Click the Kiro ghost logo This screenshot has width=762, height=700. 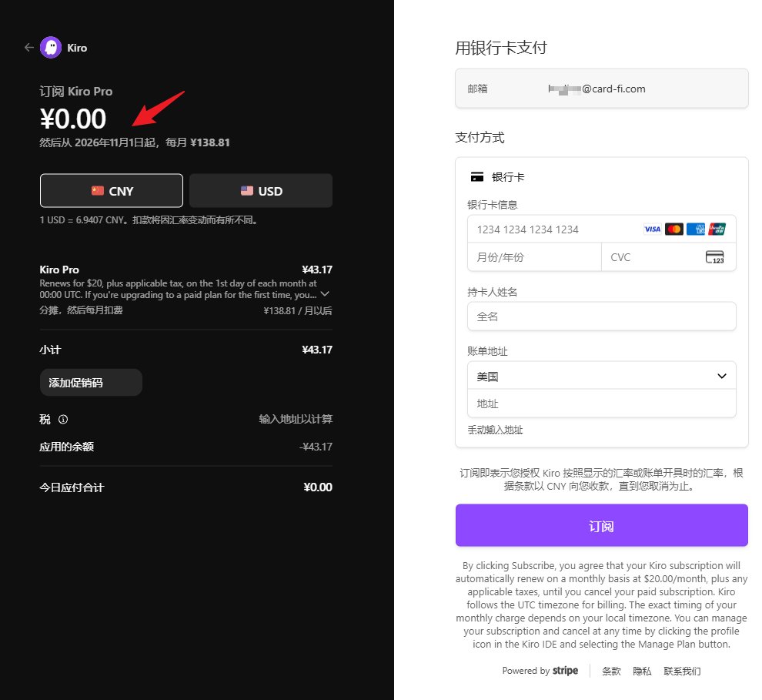[x=51, y=47]
